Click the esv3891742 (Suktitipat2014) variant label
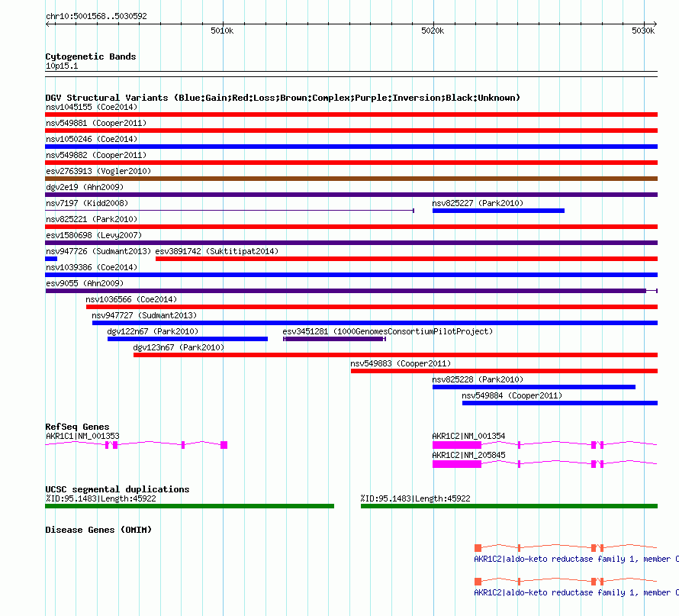Image resolution: width=679 pixels, height=616 pixels. [217, 251]
